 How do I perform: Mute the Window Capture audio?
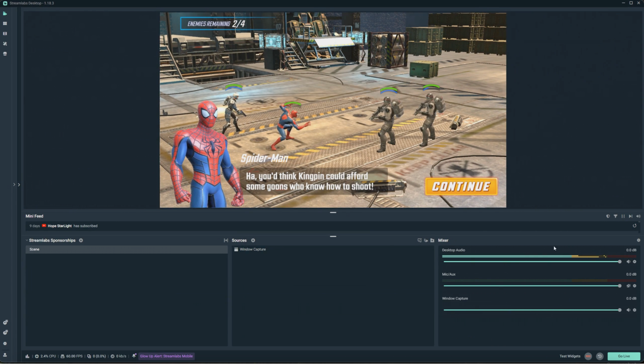[x=628, y=310]
